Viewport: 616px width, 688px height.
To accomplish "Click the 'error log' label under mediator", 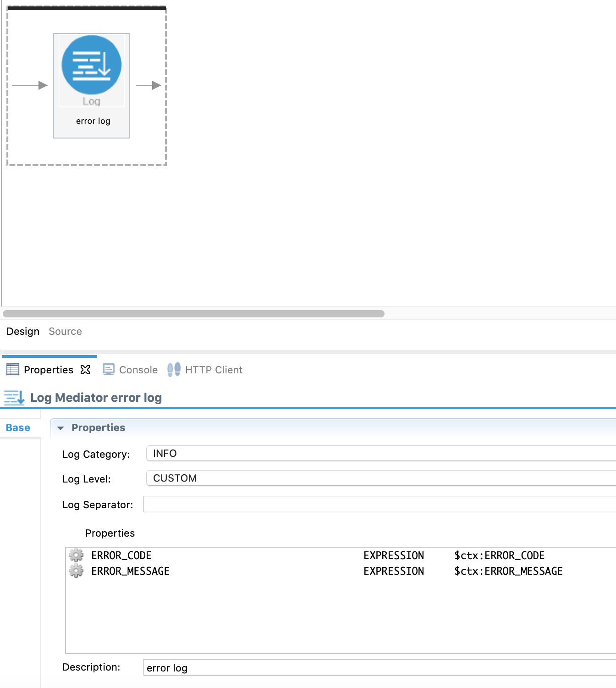I will [93, 121].
